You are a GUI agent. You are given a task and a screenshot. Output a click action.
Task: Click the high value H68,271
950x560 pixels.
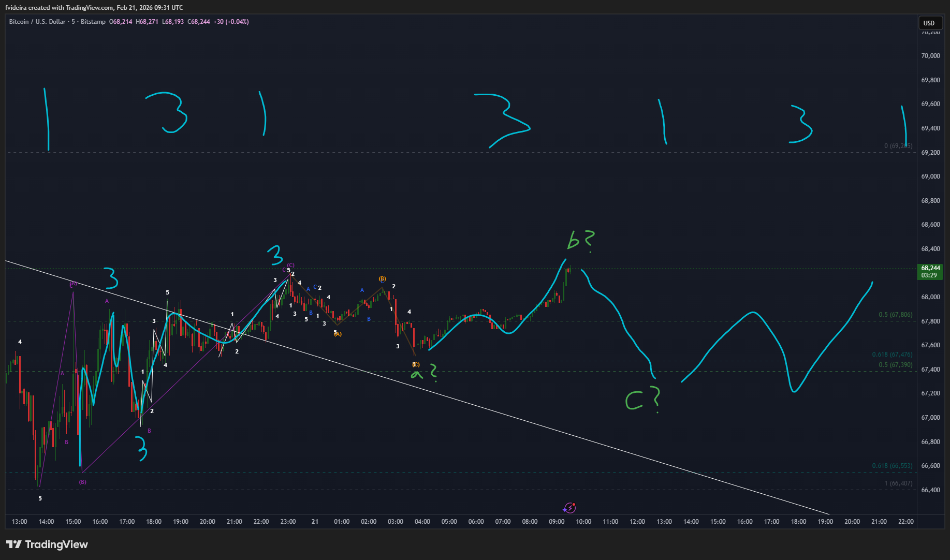pos(147,22)
